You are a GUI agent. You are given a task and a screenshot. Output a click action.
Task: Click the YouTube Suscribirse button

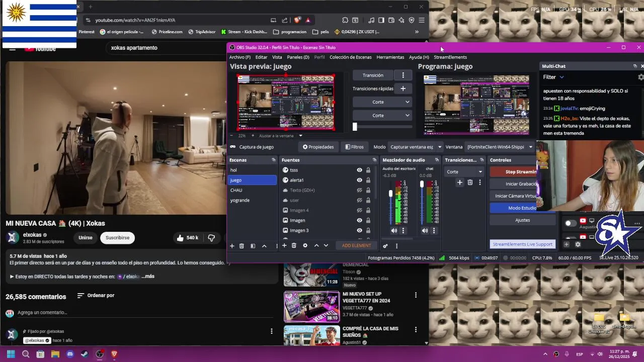pyautogui.click(x=117, y=238)
